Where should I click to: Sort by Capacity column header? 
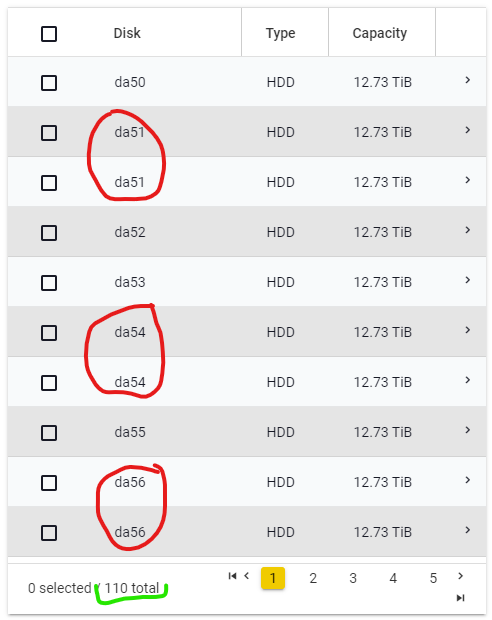380,34
